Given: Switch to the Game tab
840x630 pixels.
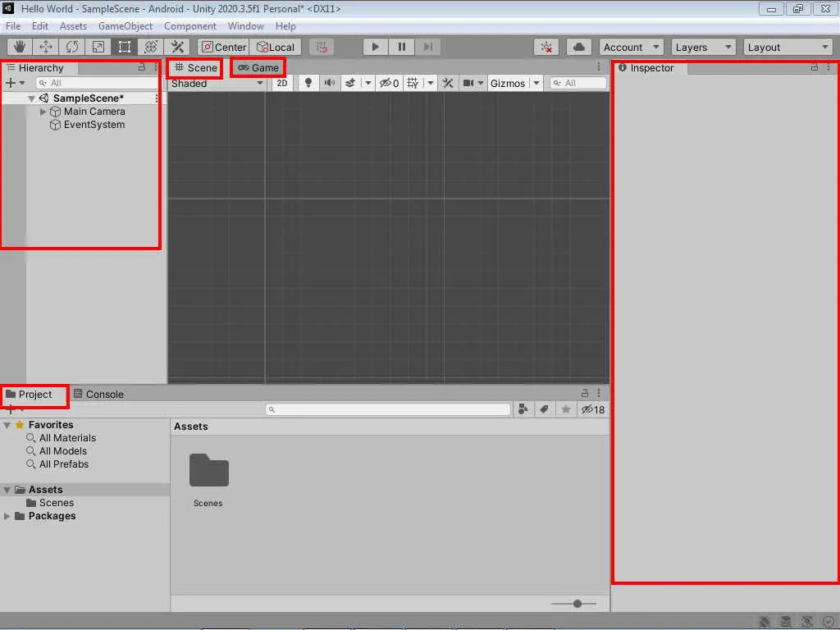Looking at the screenshot, I should point(258,67).
